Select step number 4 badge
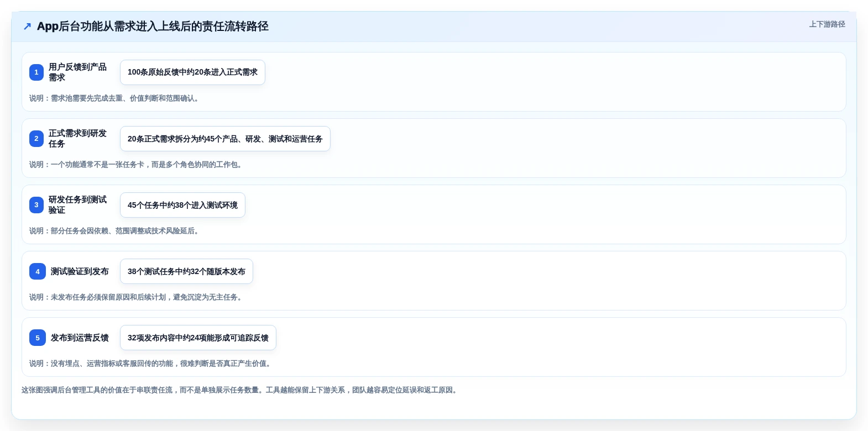Image resolution: width=868 pixels, height=431 pixels. [38, 271]
